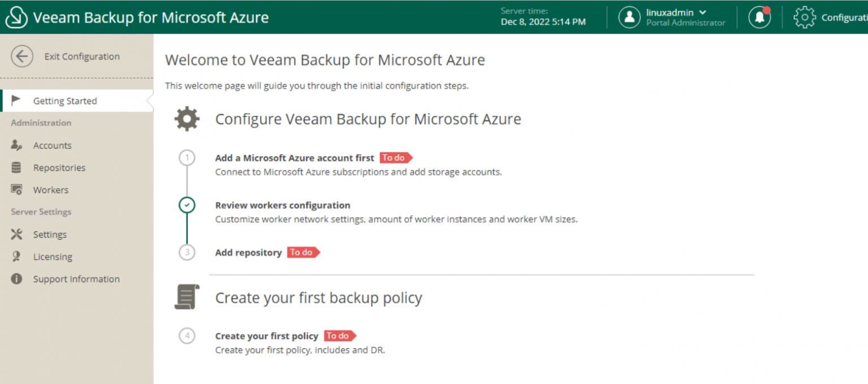The width and height of the screenshot is (868, 384).
Task: Select the Getting Started menu entry
Action: click(65, 101)
